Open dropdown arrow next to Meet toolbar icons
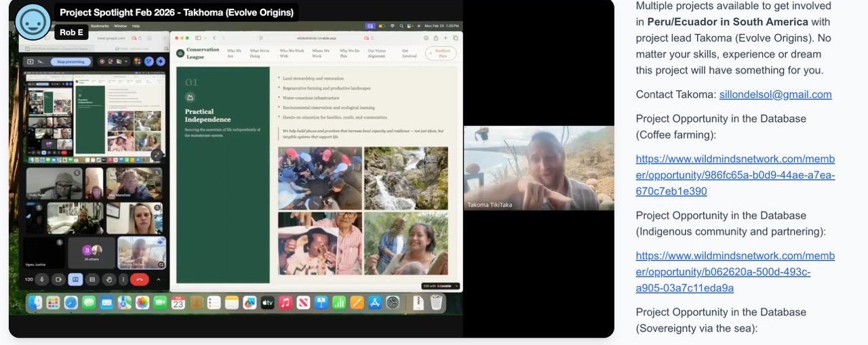This screenshot has height=345, width=868. tap(126, 62)
